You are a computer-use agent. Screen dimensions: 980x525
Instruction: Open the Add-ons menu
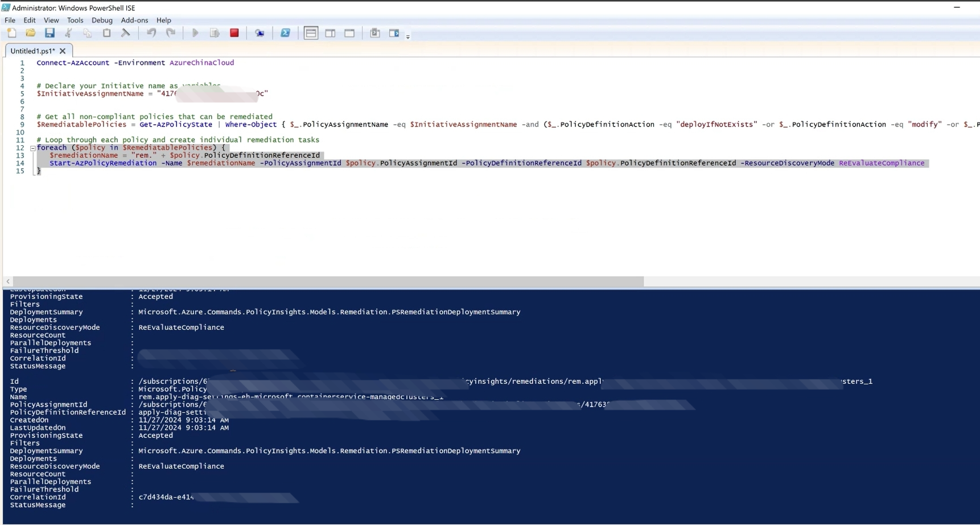(134, 20)
